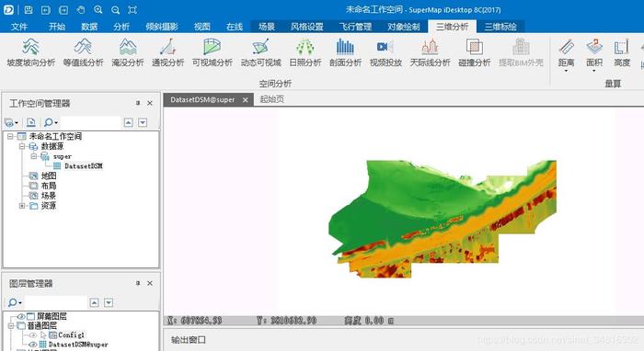Switch to the 倾斜摄影 ribbon tab
The width and height of the screenshot is (644, 351).
(162, 27)
